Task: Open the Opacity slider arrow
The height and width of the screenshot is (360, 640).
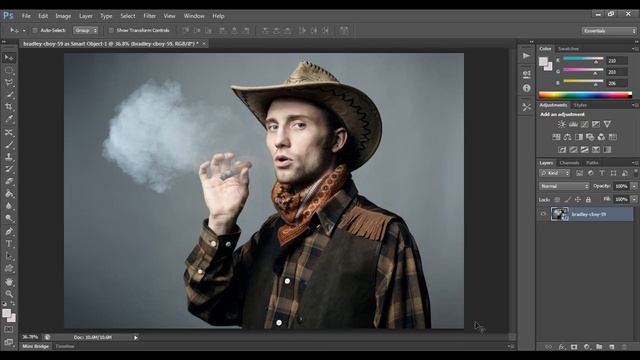Action: [634, 186]
